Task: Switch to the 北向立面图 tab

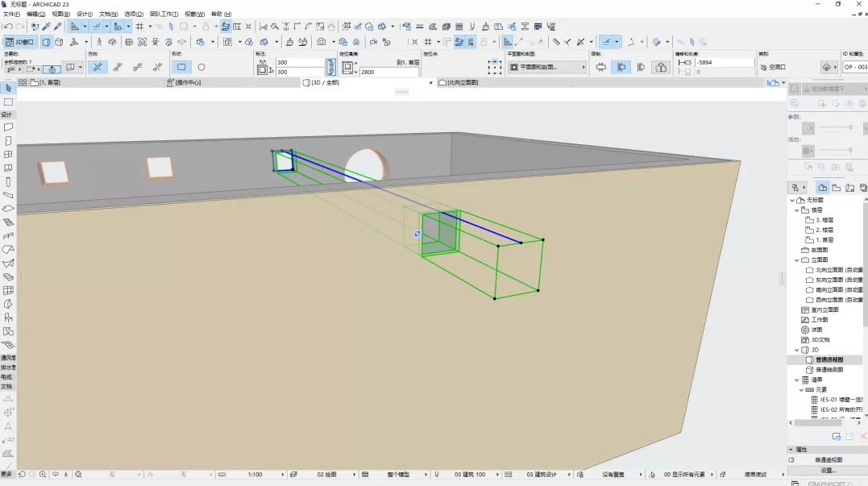Action: (462, 82)
